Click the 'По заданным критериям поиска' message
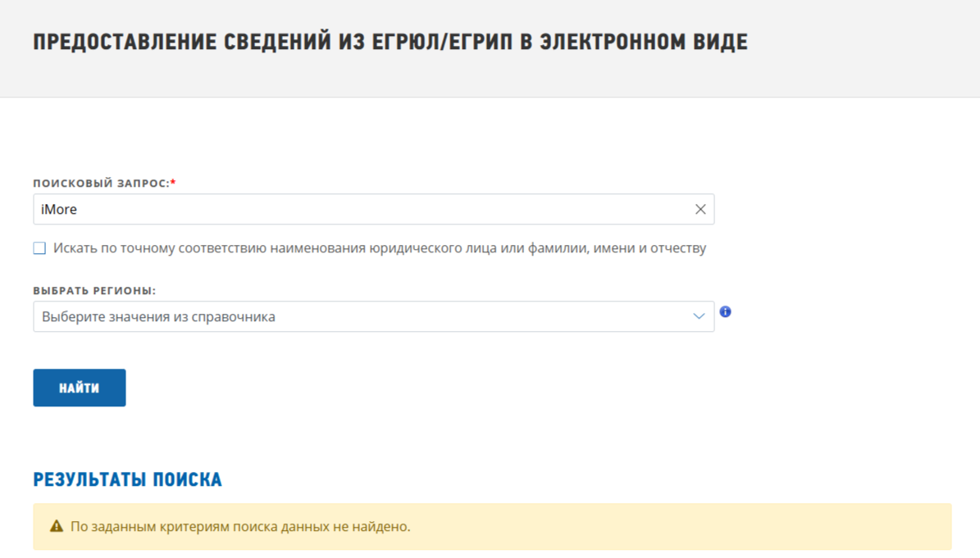The height and width of the screenshot is (558, 980). (240, 526)
